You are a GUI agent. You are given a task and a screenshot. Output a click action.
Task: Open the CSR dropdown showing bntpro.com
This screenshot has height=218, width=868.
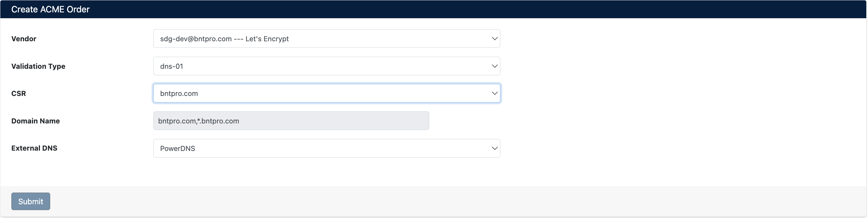[327, 93]
